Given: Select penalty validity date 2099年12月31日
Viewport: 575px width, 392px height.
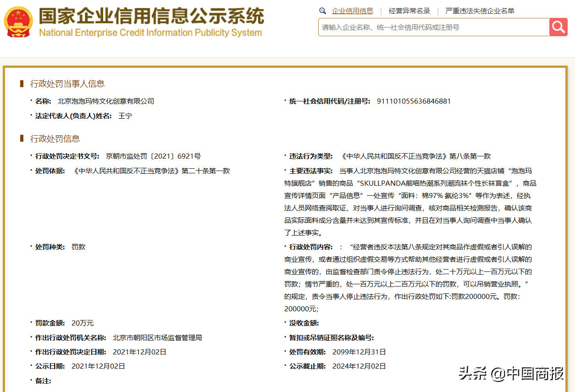Looking at the screenshot, I should click(x=359, y=352).
